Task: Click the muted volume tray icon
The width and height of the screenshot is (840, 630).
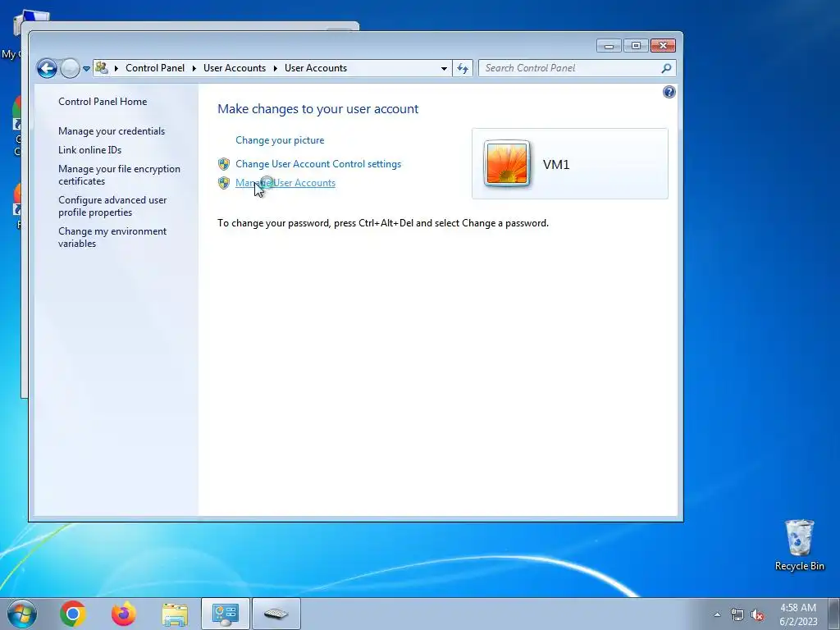Action: point(757,614)
